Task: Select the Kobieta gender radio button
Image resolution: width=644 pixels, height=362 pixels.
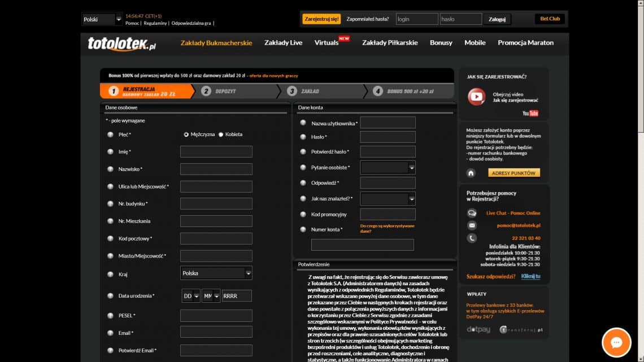Action: 221,134
